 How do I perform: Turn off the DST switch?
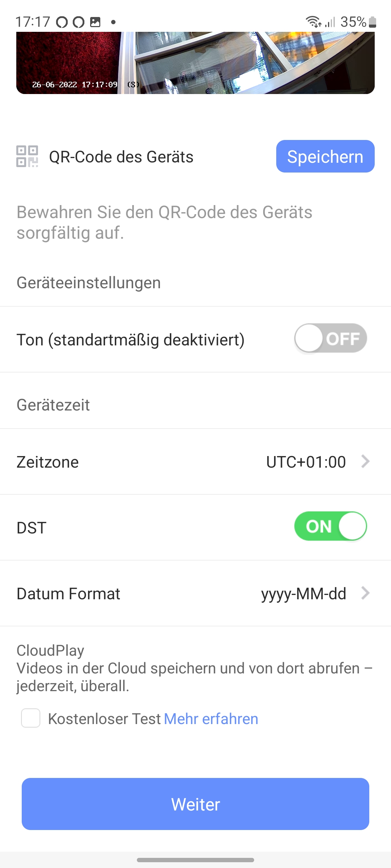click(330, 526)
